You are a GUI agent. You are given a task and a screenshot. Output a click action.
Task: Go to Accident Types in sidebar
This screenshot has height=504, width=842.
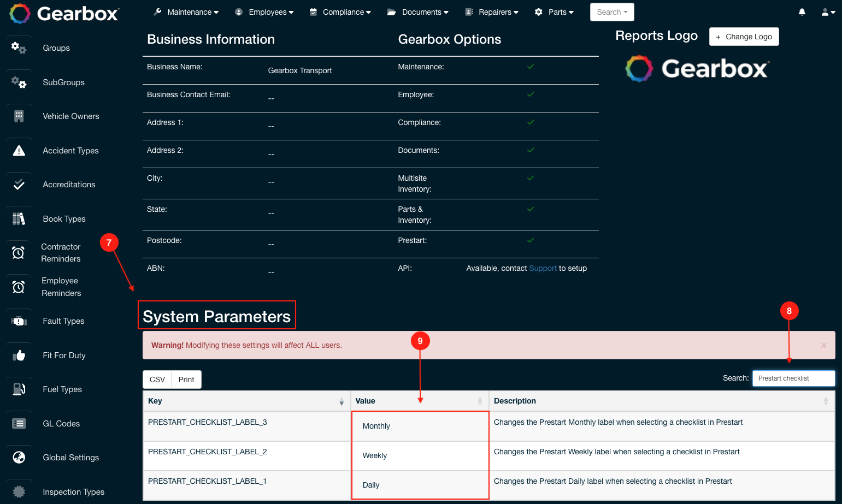click(x=71, y=151)
